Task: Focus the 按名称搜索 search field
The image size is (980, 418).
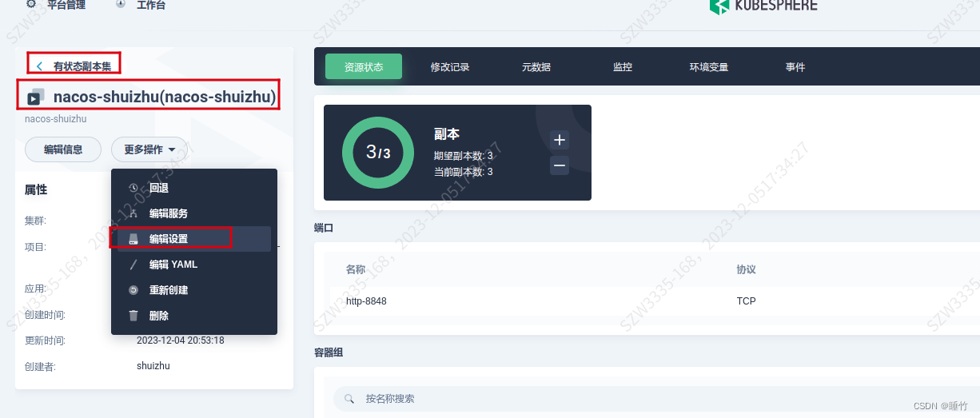Action: coord(655,398)
